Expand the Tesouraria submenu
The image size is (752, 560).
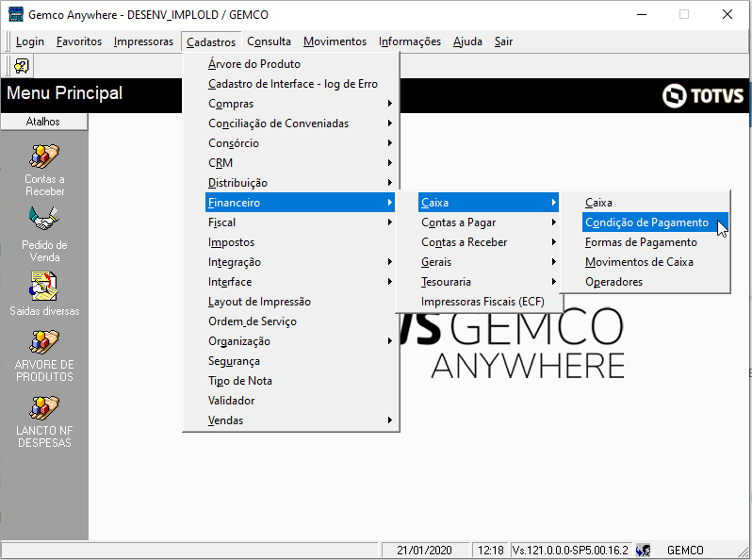488,282
